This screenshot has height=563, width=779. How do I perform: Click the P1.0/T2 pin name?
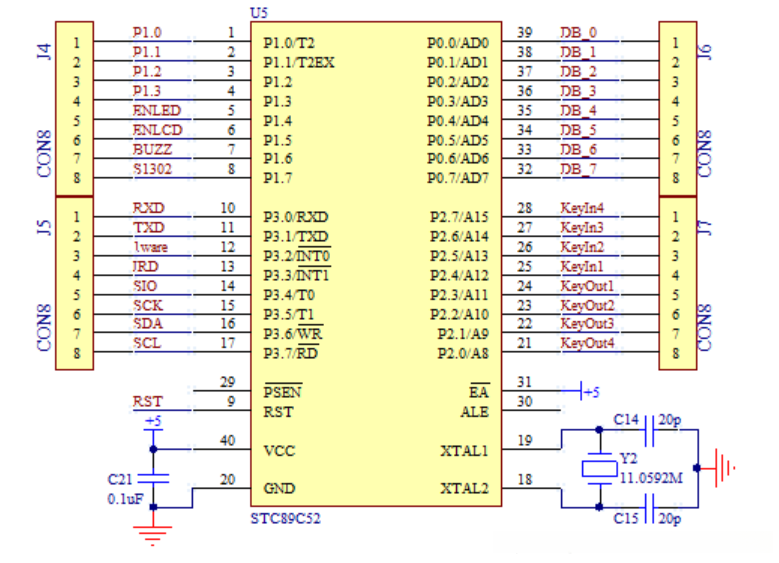click(289, 43)
